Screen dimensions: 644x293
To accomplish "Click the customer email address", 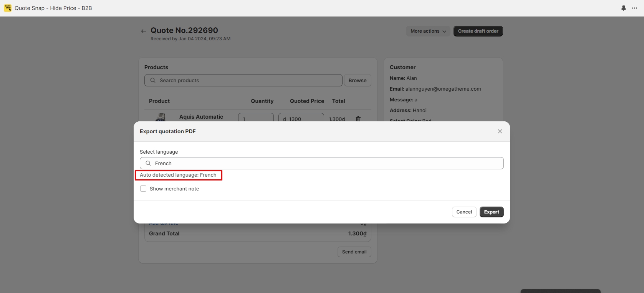I will coord(443,89).
